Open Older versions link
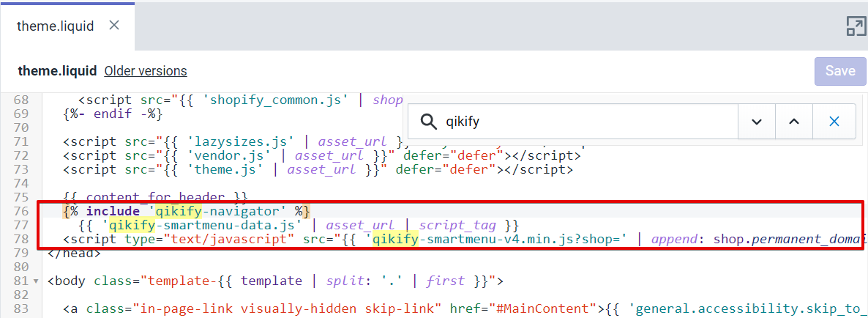The height and width of the screenshot is (318, 868). (x=146, y=71)
